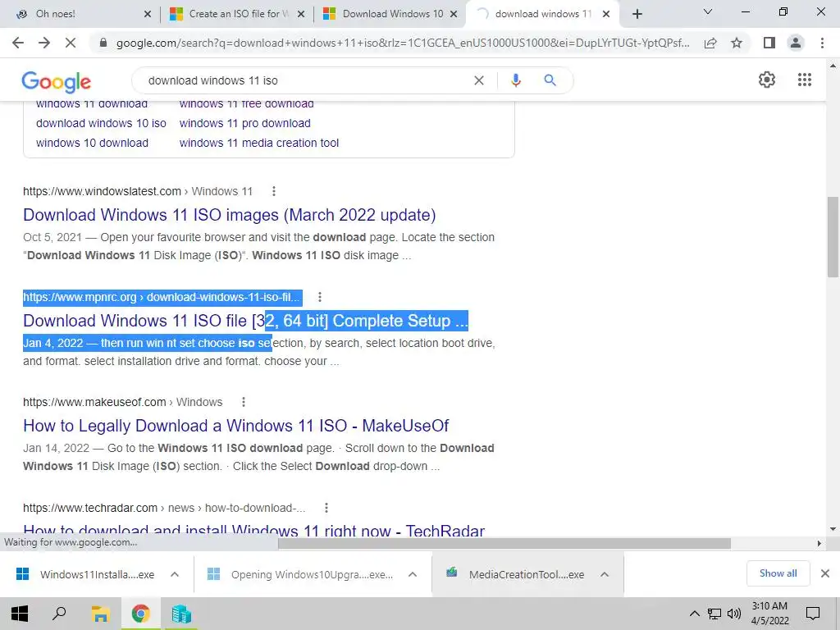This screenshot has width=840, height=630.
Task: Click the volume icon in system tray
Action: (x=734, y=614)
